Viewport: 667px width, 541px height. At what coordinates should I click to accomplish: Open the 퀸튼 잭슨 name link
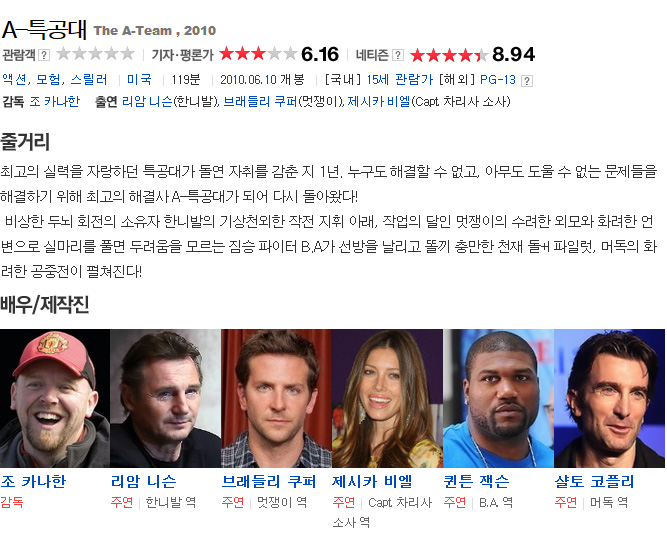pos(476,481)
